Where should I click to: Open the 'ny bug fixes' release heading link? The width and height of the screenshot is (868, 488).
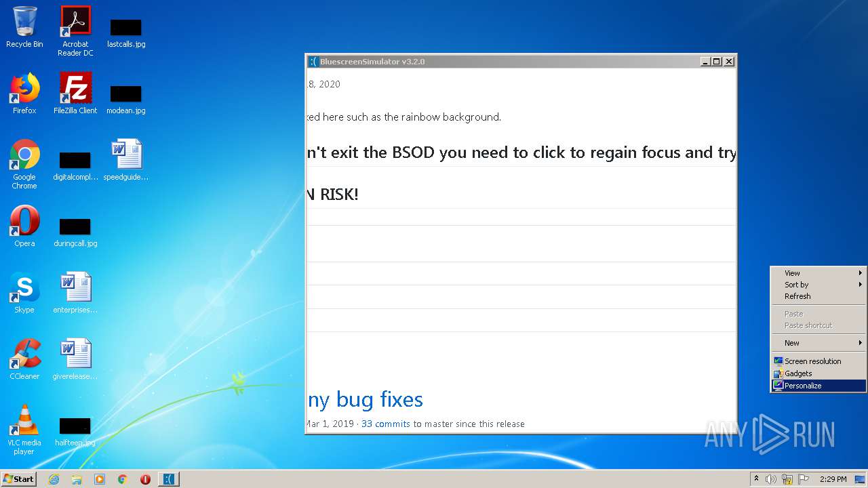point(366,400)
